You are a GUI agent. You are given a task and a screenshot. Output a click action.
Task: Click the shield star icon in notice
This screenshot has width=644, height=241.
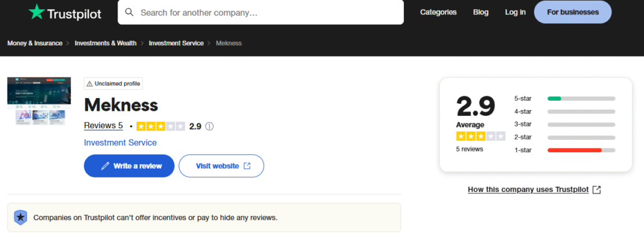coord(21,217)
